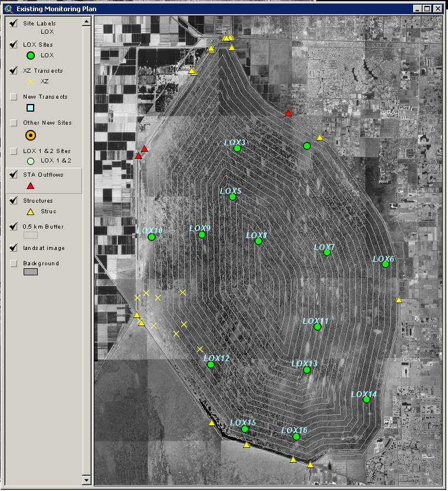This screenshot has height=491, width=448.
Task: Enable the New Transects layer checkbox
Action: click(x=14, y=97)
